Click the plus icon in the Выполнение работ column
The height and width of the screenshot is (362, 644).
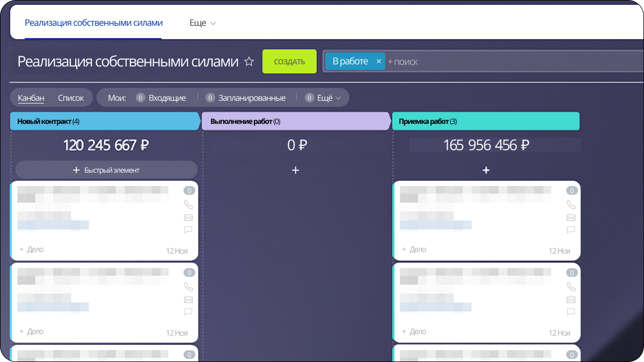coord(296,170)
